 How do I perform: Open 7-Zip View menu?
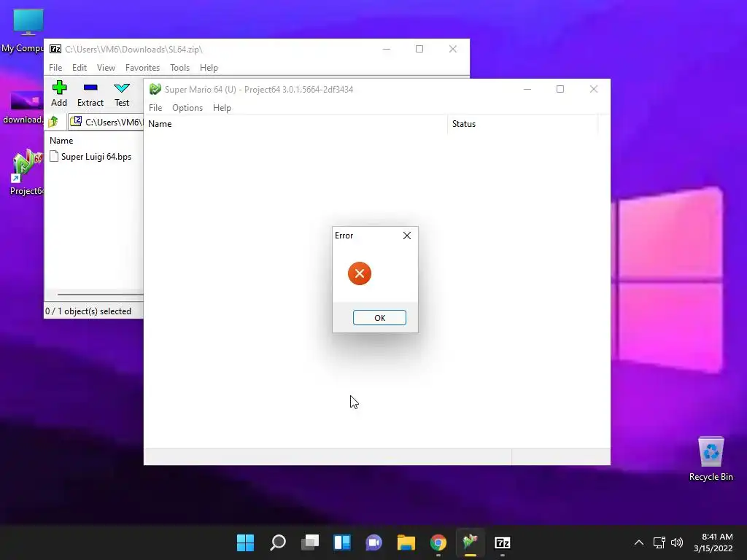tap(106, 68)
